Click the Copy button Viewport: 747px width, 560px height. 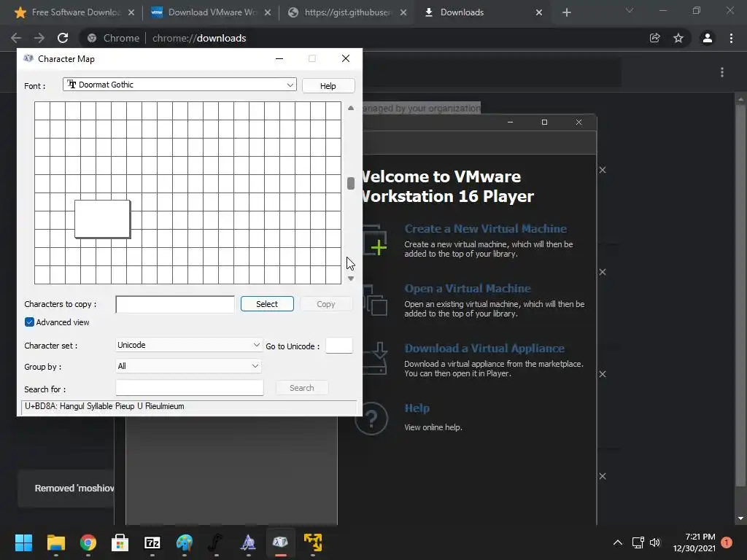coord(326,304)
